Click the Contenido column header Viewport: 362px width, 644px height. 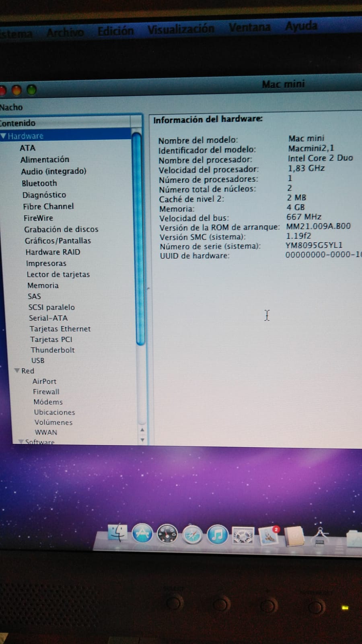65,122
